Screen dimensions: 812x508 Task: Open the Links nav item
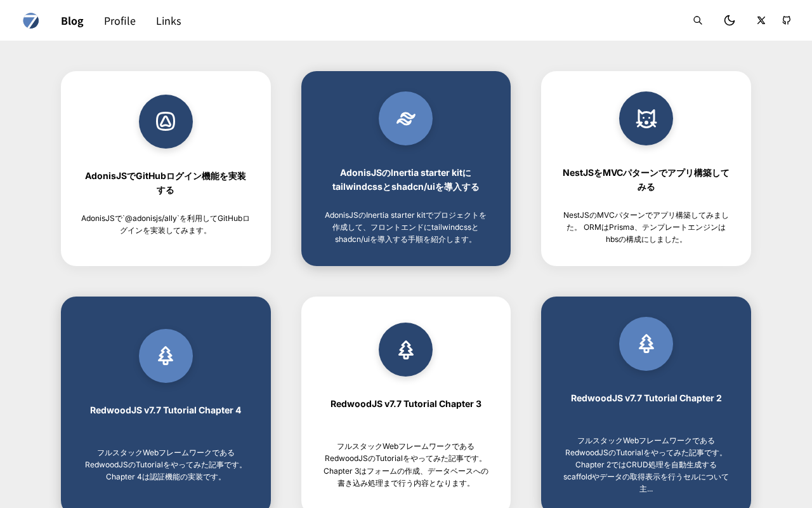click(169, 21)
